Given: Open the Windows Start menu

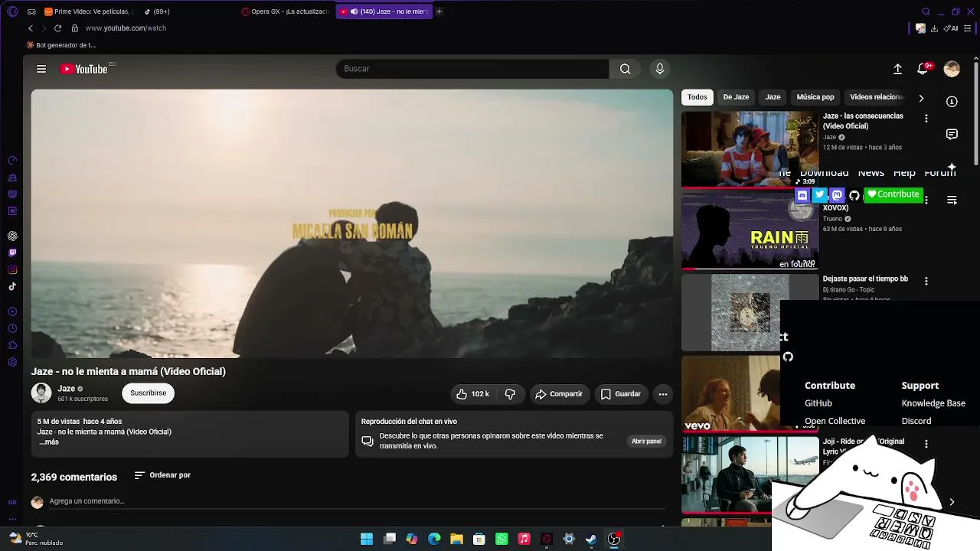Looking at the screenshot, I should pos(367,539).
